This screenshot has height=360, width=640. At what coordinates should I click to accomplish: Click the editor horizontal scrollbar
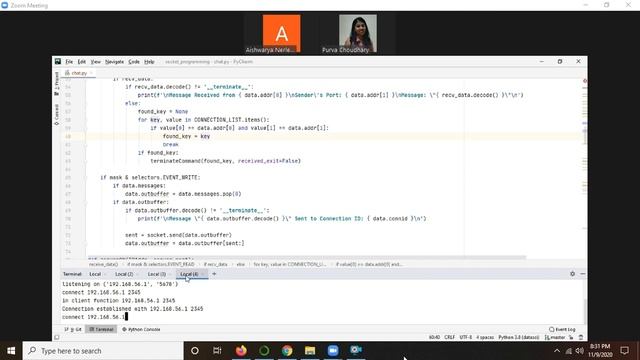tap(307, 258)
